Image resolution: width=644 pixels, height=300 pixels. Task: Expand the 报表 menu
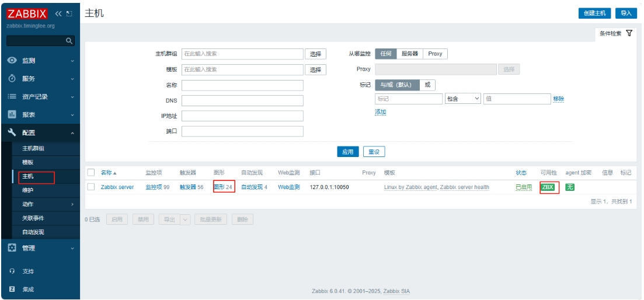coord(73,115)
